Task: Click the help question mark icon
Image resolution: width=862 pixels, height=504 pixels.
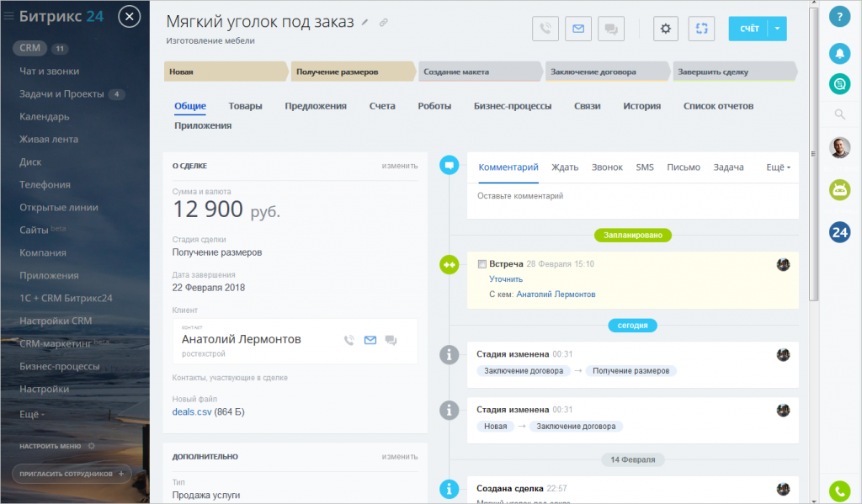Action: 839,19
